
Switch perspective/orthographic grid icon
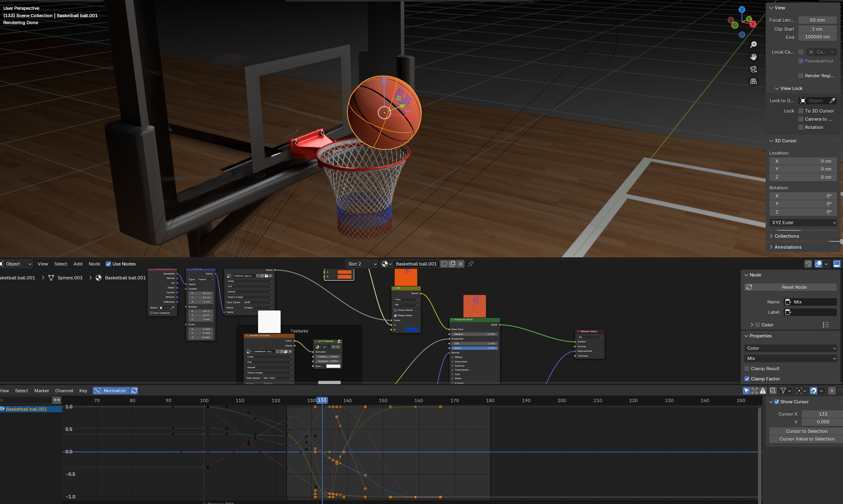pos(753,81)
